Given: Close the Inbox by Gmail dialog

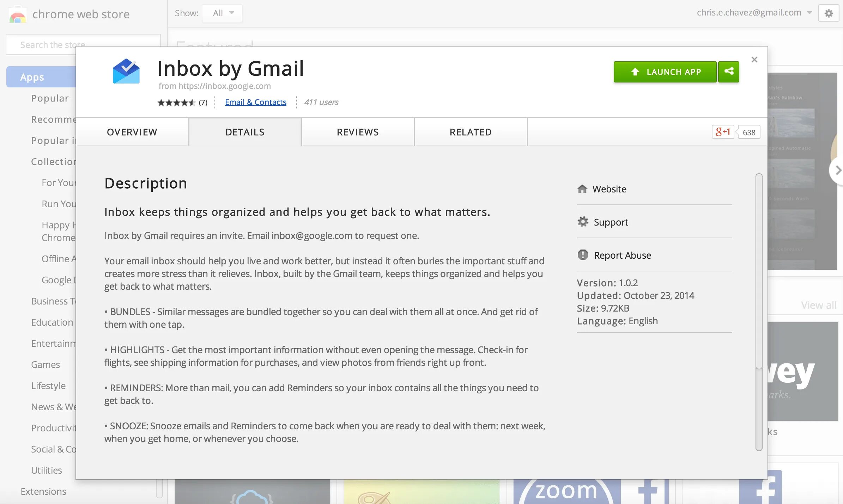Looking at the screenshot, I should coord(754,60).
